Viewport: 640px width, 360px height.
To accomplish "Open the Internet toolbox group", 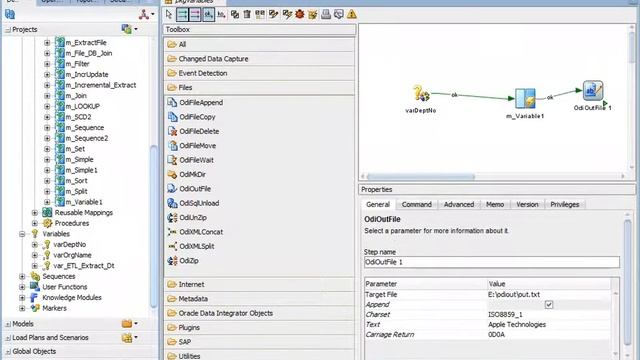I will coord(260,284).
